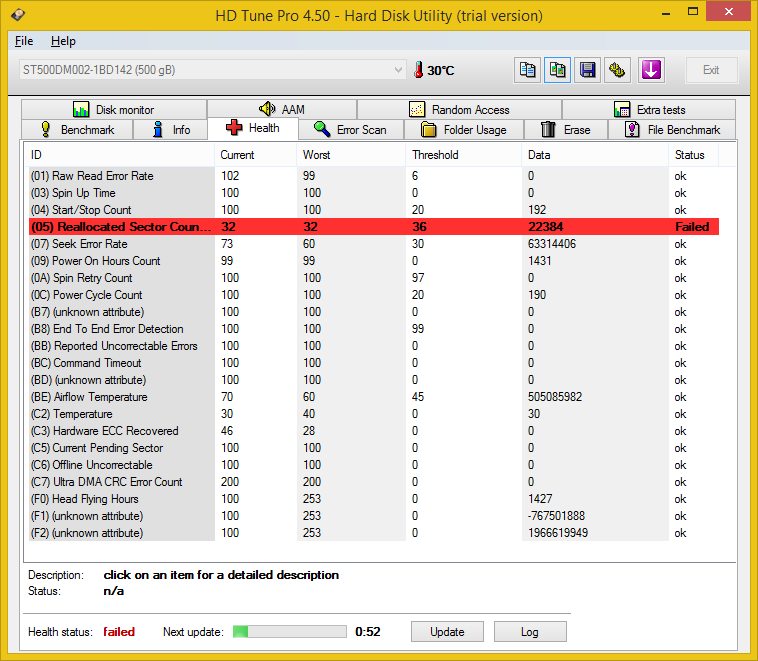The image size is (758, 661).
Task: Click the 22384 data value
Action: coord(545,227)
